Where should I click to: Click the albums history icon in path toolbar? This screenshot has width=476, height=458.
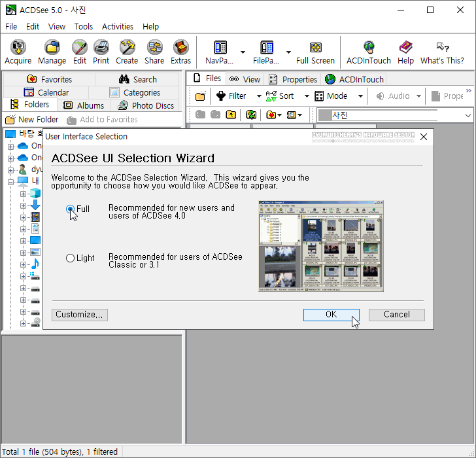(x=292, y=114)
